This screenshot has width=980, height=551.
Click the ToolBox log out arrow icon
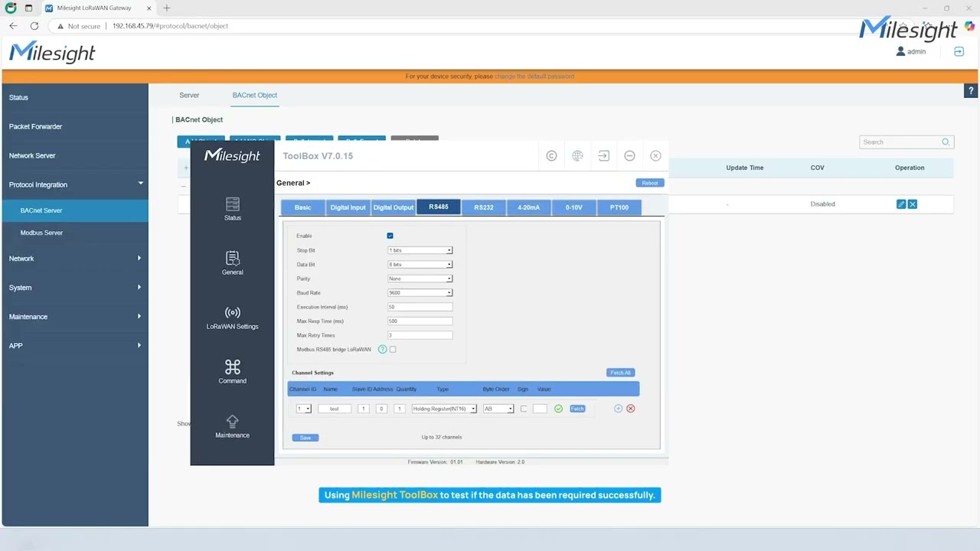click(x=603, y=155)
